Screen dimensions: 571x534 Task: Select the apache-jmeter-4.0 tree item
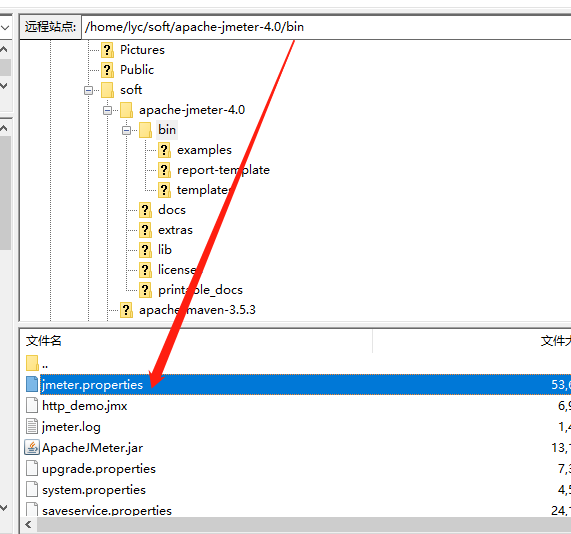pos(192,110)
